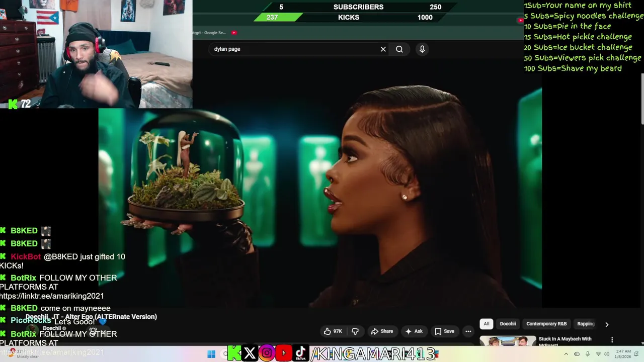Click 'B8KED come on mayneeee' chat message
644x362 pixels.
pyautogui.click(x=55, y=308)
